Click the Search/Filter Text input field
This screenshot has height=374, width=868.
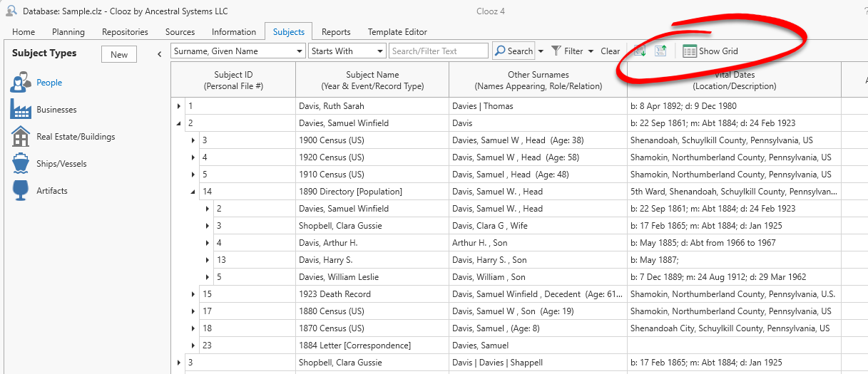(438, 51)
